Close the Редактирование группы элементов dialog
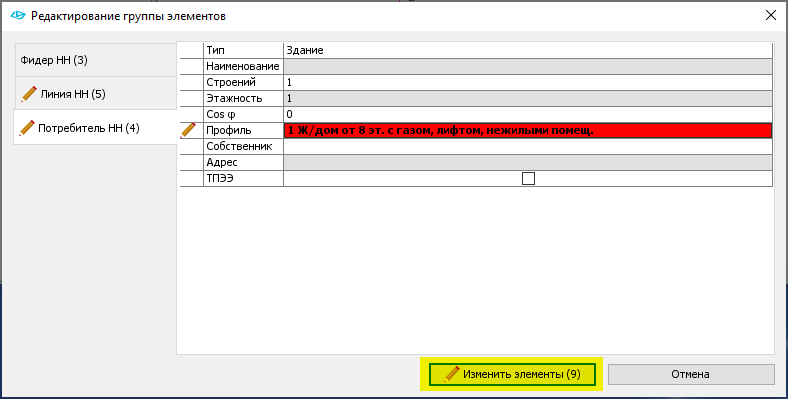The width and height of the screenshot is (788, 399). point(770,16)
